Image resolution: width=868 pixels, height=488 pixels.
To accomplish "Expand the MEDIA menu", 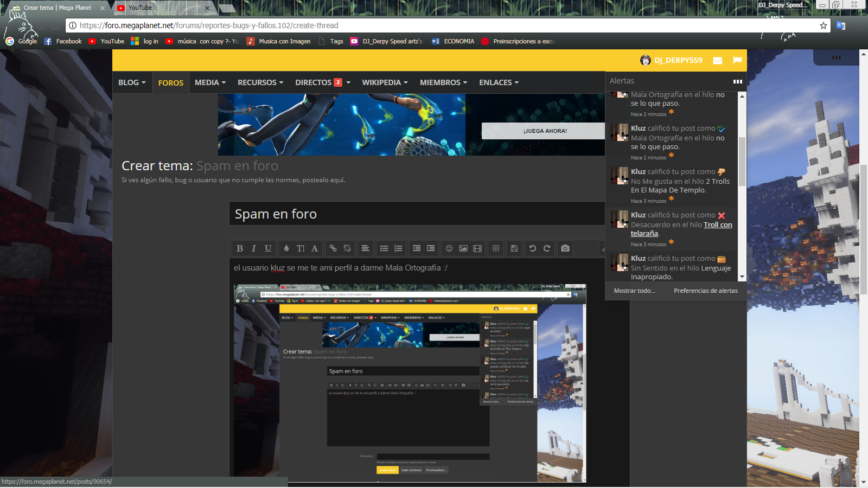I will click(x=210, y=82).
